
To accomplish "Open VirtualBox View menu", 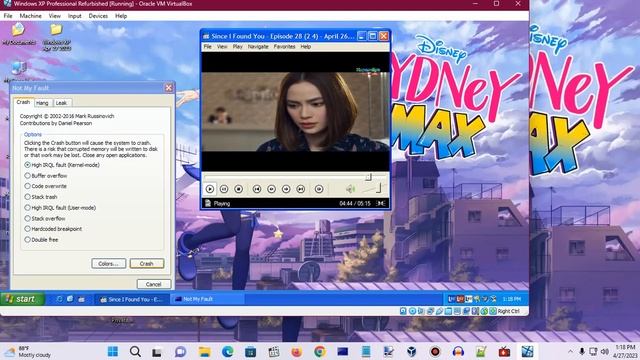I will pos(55,16).
